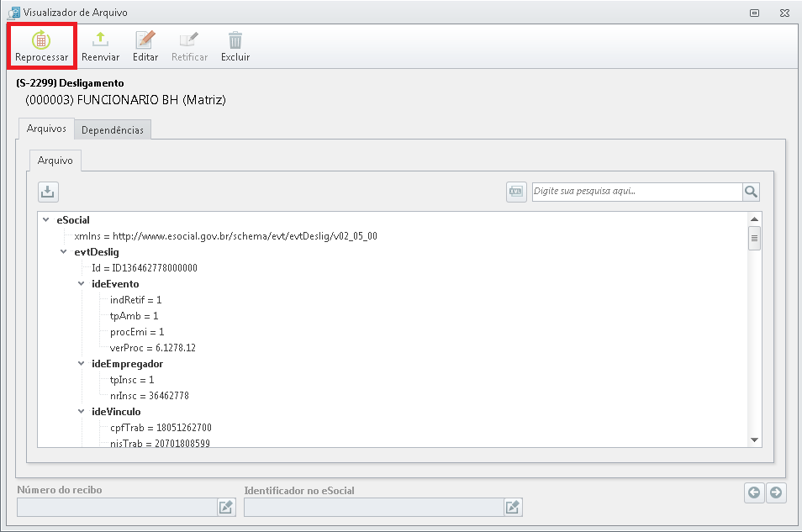Collapse the evtDeslig node
This screenshot has width=802, height=532.
click(x=63, y=251)
